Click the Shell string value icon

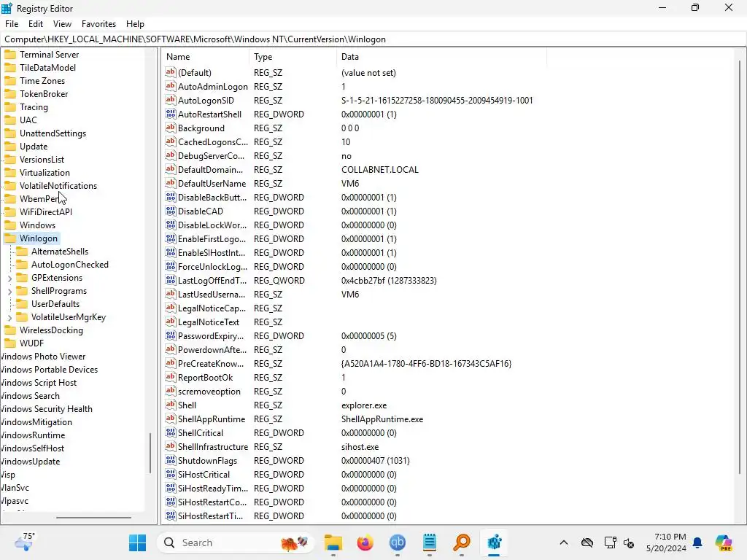171,405
